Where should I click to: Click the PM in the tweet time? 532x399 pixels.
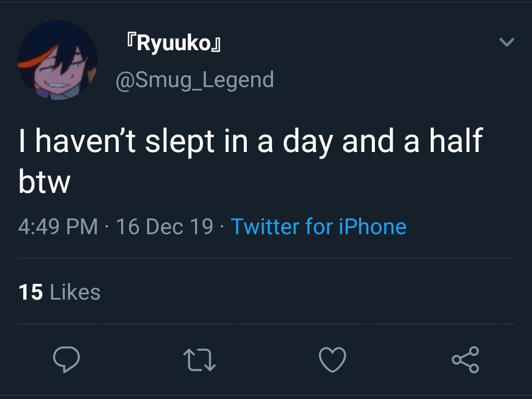pyautogui.click(x=82, y=226)
